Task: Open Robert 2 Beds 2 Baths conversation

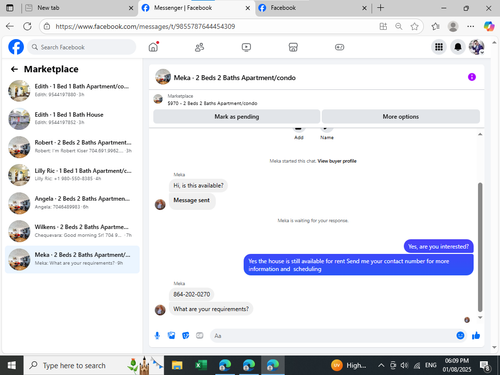Action: 72,146
